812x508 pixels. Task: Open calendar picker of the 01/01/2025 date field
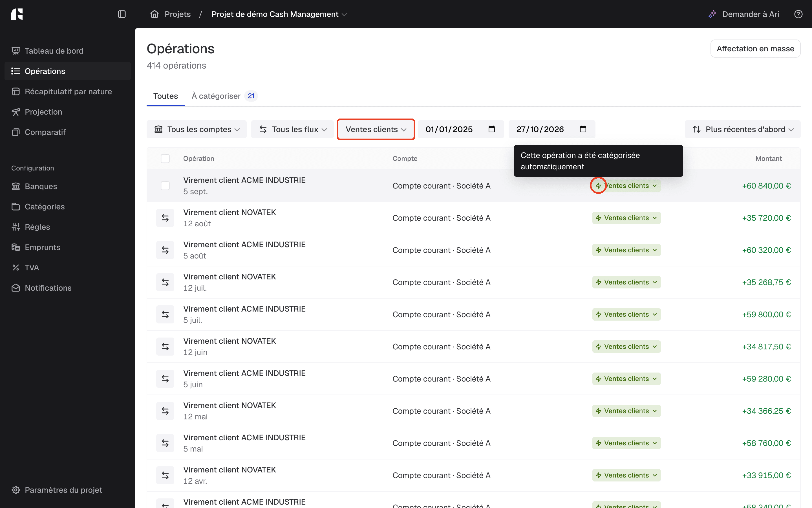point(491,129)
